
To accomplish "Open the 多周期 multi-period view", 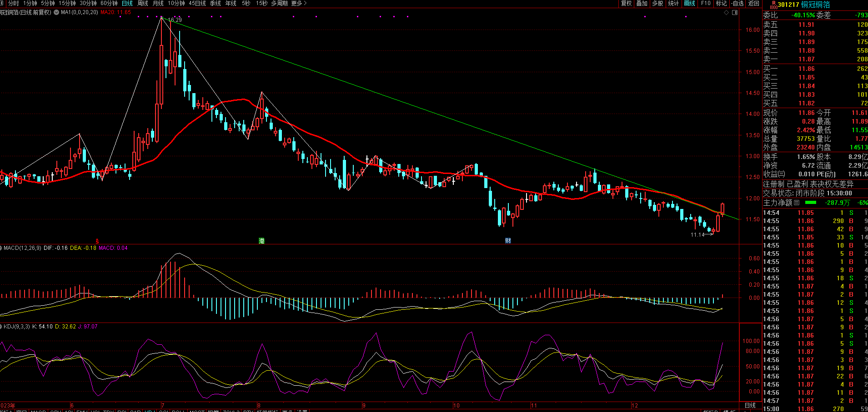I will tap(279, 3).
